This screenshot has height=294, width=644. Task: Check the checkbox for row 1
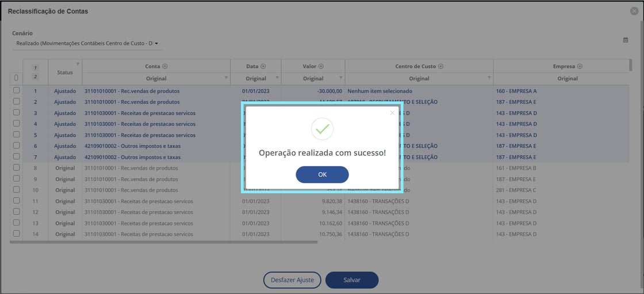(x=17, y=90)
